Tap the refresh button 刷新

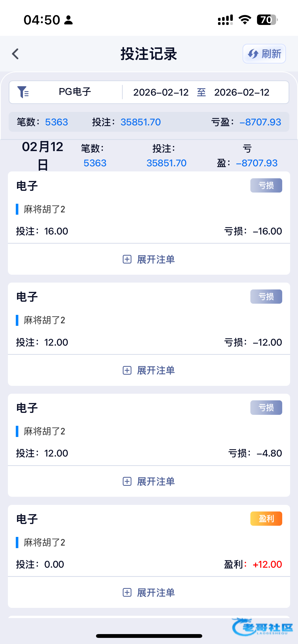tap(264, 54)
